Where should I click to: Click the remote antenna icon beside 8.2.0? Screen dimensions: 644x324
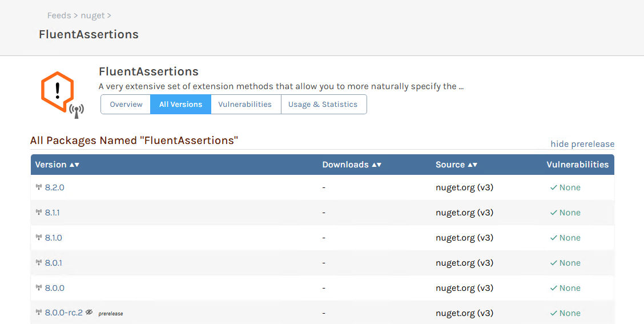tap(39, 187)
